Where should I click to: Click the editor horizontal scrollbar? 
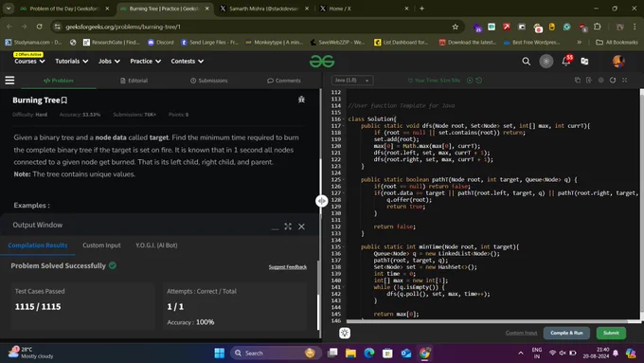[487, 321]
